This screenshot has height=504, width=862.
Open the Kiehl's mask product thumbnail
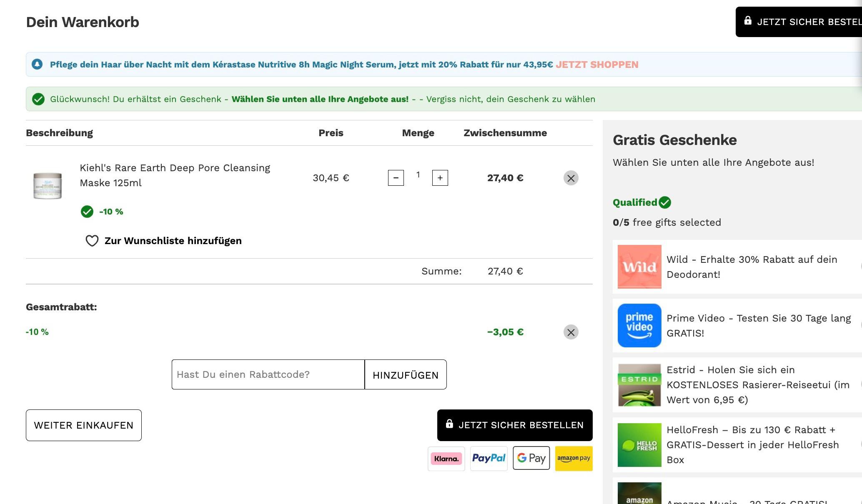click(48, 186)
